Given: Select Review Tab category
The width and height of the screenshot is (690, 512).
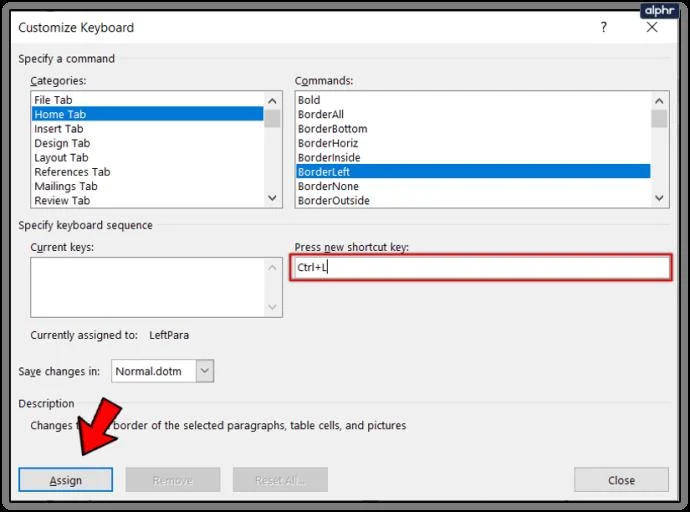Looking at the screenshot, I should click(147, 201).
